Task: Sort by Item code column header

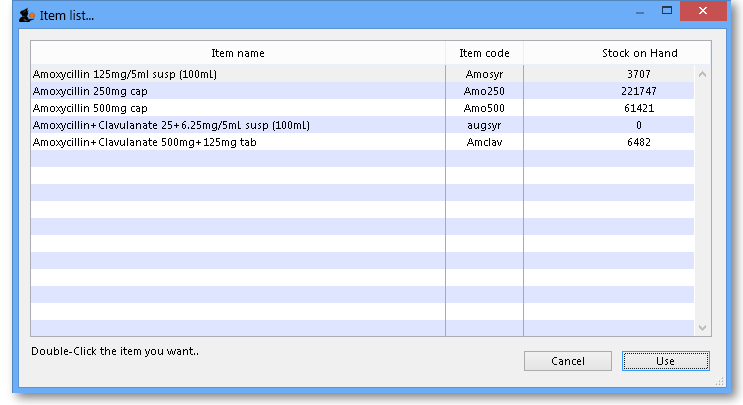Action: (484, 53)
